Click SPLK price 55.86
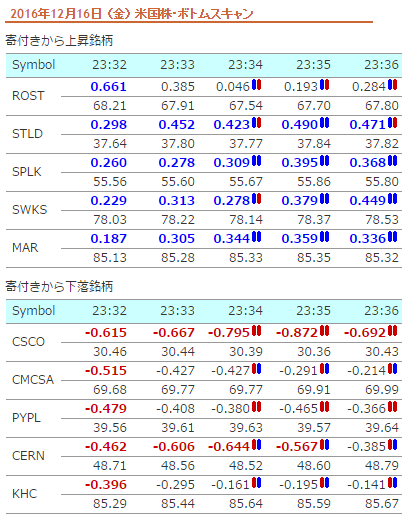 pyautogui.click(x=314, y=182)
